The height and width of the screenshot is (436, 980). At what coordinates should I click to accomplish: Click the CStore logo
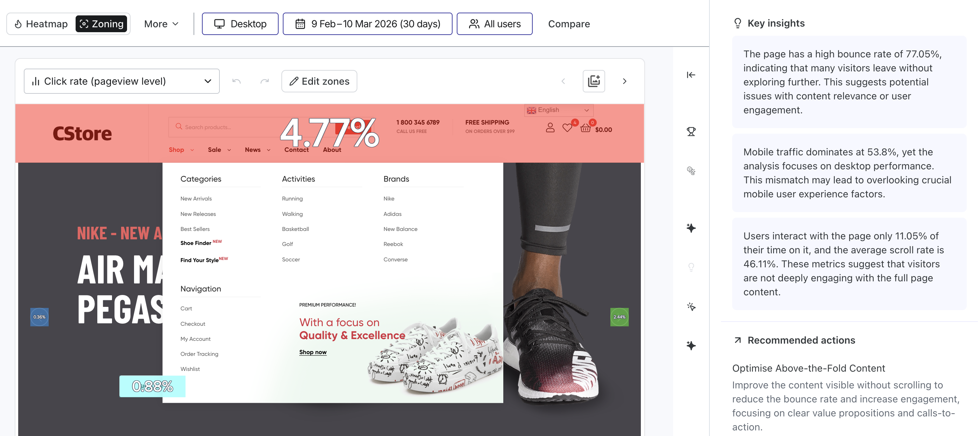click(x=82, y=134)
